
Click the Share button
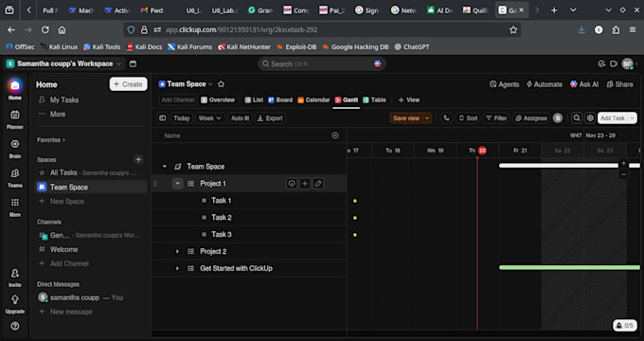(x=619, y=84)
